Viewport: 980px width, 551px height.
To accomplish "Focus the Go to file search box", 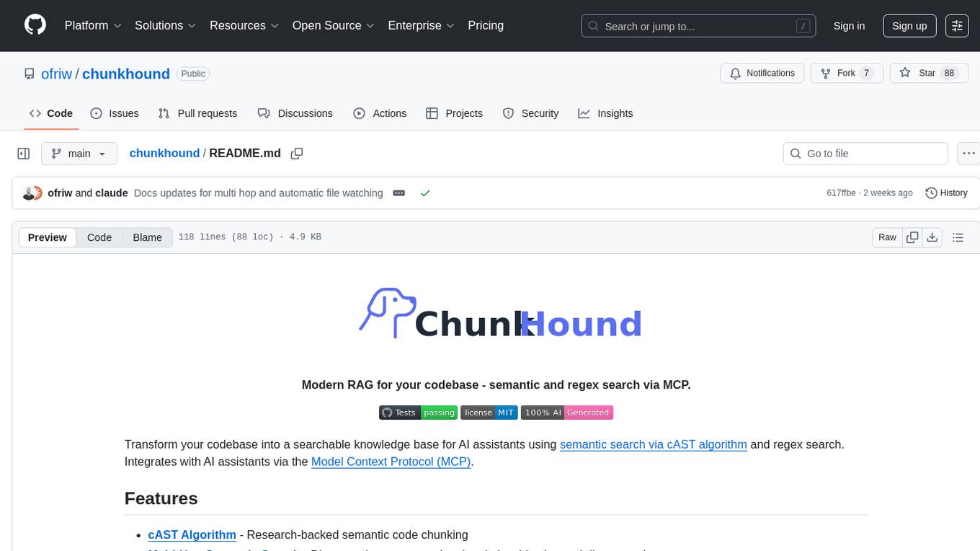I will tap(865, 154).
